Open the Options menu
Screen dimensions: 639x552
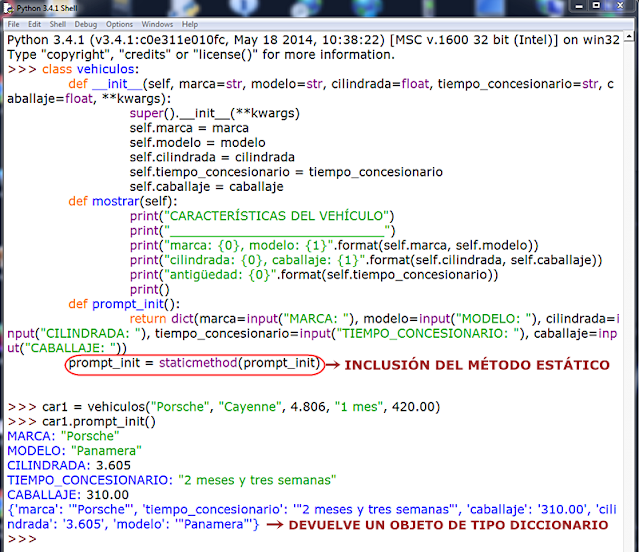[x=119, y=24]
